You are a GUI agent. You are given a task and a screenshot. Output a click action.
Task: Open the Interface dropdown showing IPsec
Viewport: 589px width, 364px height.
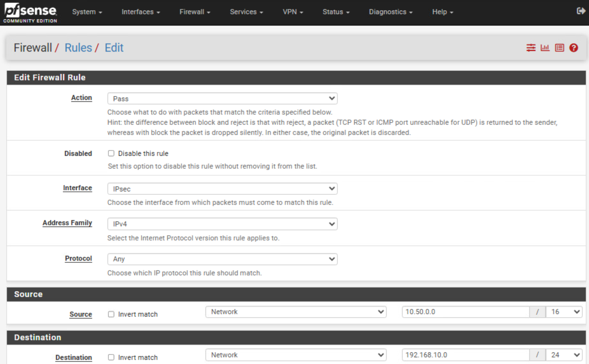(222, 189)
